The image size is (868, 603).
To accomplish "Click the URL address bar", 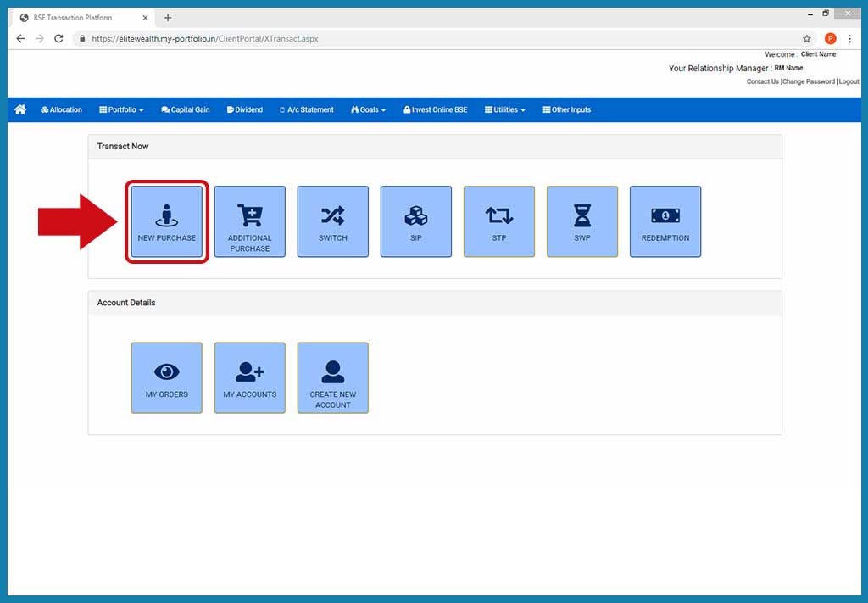I will tap(442, 39).
